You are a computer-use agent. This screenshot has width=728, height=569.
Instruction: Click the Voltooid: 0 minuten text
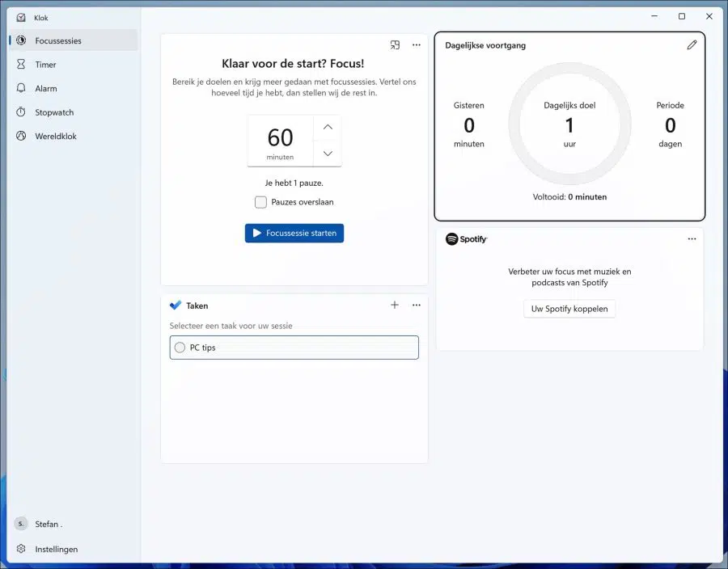(x=569, y=196)
